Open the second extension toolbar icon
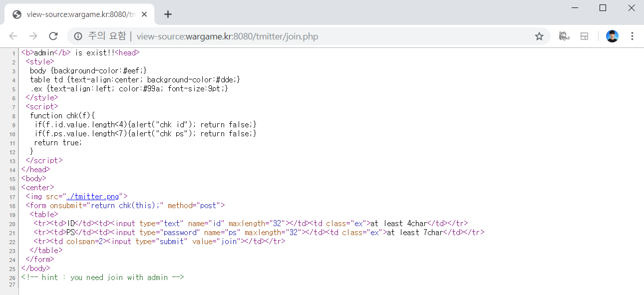This screenshot has height=295, width=644. point(584,36)
